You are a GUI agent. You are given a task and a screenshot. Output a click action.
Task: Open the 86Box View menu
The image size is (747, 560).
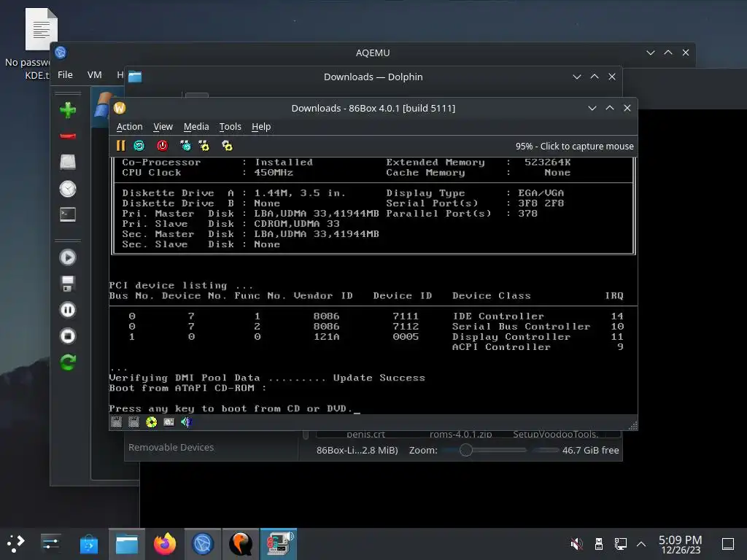163,127
